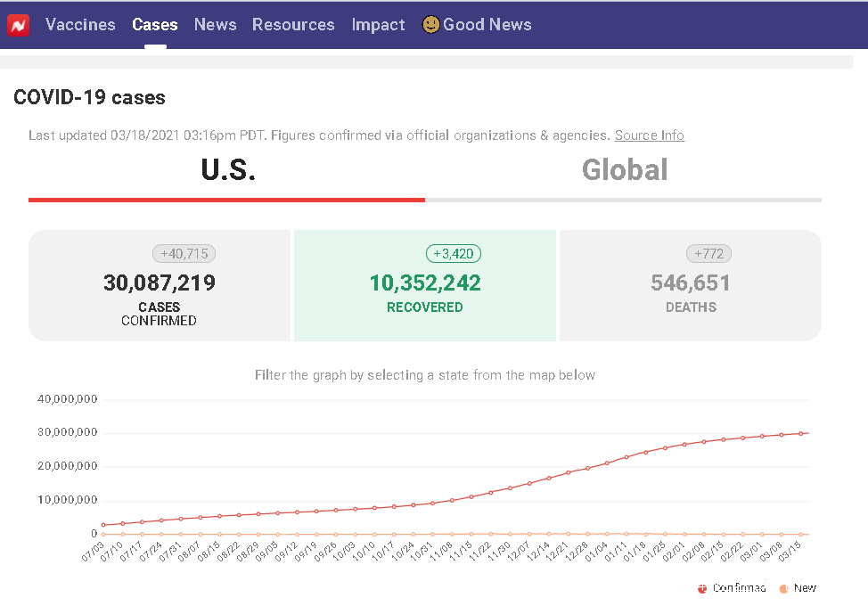Toggle the Confirmed series legend label

pyautogui.click(x=739, y=588)
